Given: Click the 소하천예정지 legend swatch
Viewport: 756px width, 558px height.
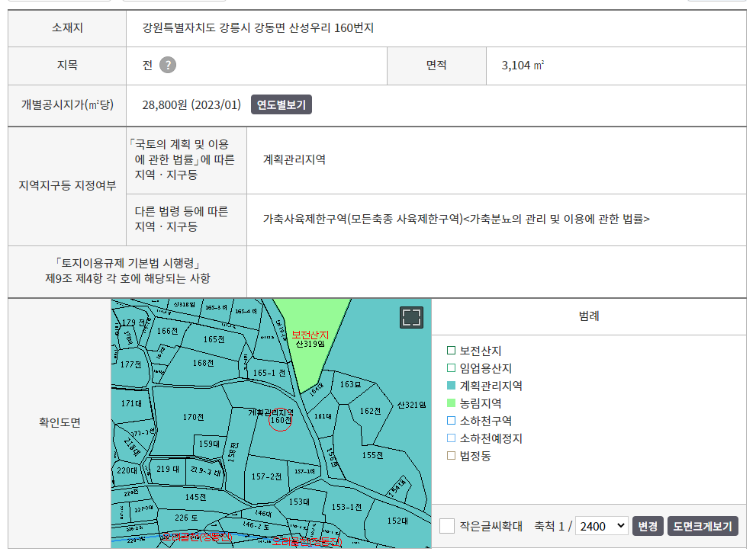Looking at the screenshot, I should [x=452, y=438].
